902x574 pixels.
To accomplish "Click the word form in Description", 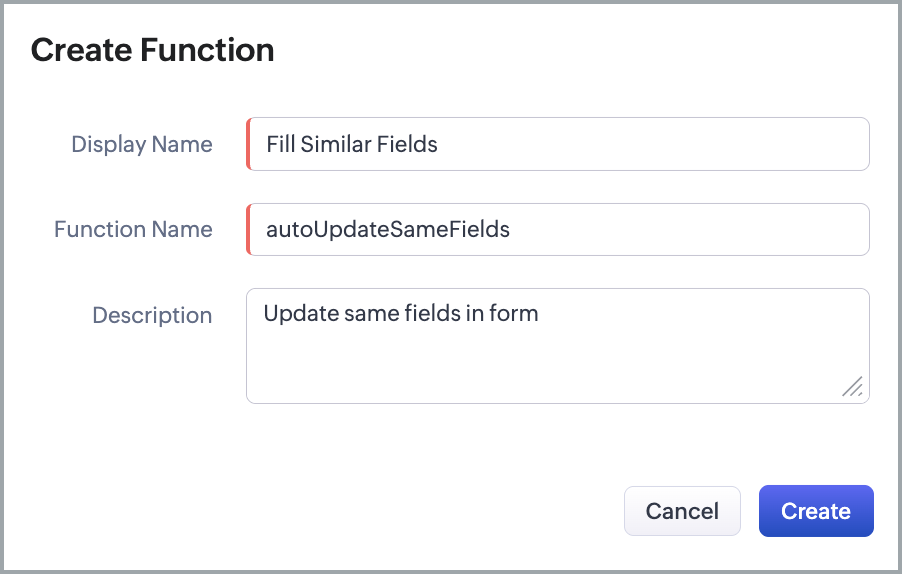I will point(514,314).
